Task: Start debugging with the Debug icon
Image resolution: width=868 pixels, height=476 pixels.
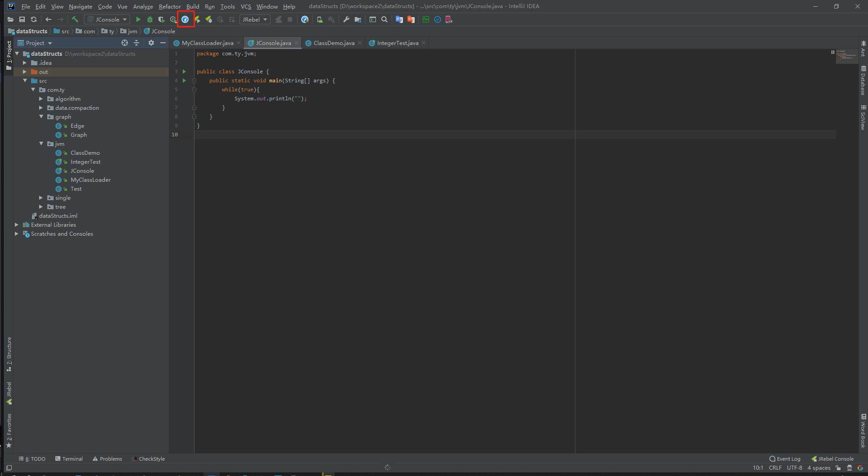Action: point(150,19)
